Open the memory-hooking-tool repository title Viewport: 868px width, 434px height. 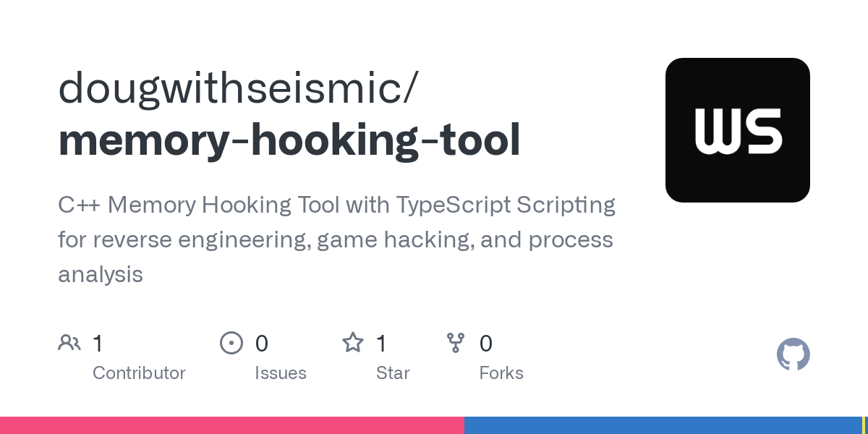(x=289, y=140)
